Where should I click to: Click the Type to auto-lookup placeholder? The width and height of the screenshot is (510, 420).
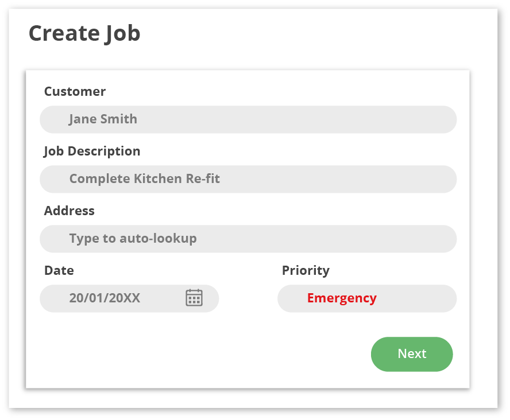point(133,239)
